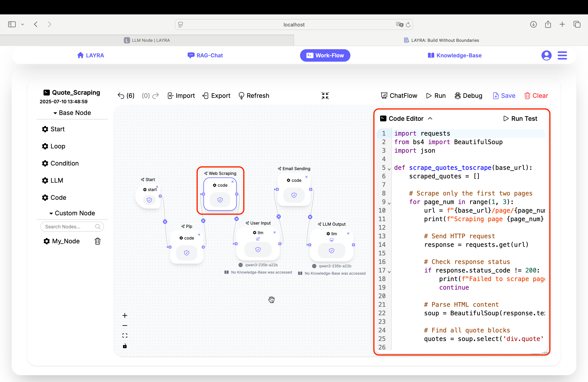Click the browser share icon

click(x=548, y=24)
